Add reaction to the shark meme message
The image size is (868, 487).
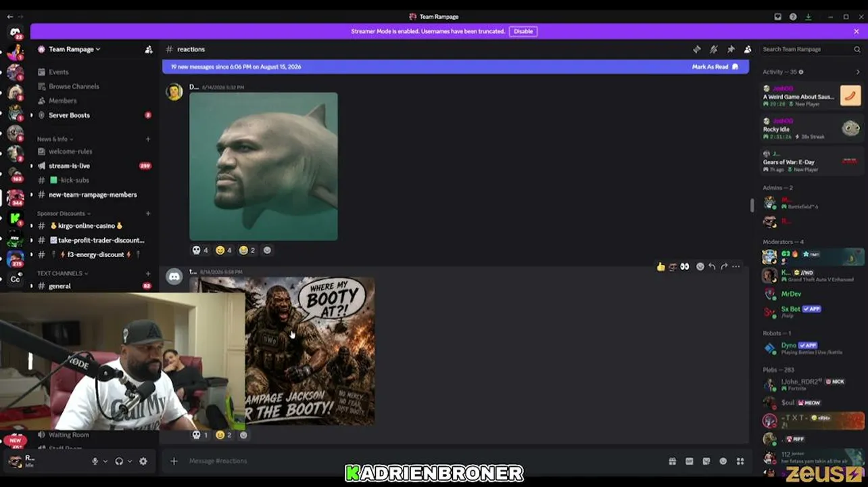[267, 250]
